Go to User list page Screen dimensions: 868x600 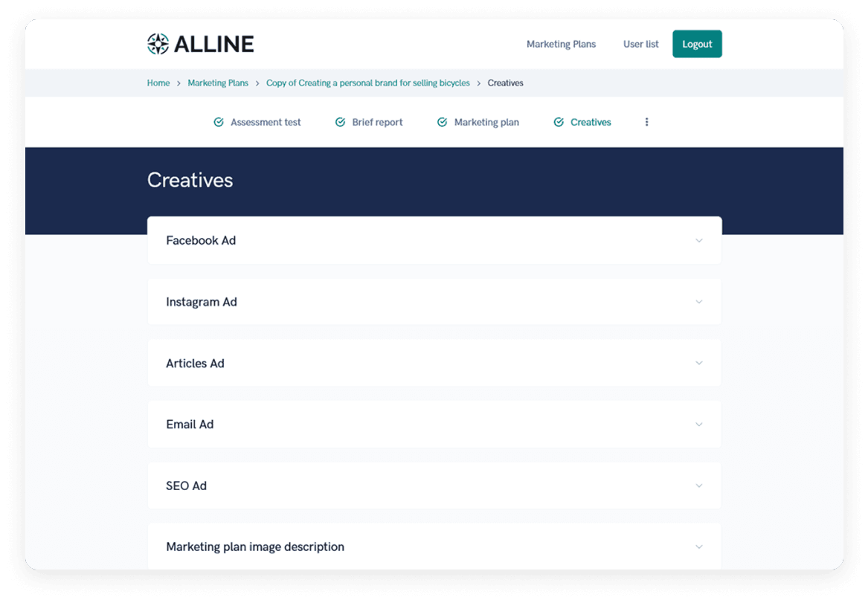[x=640, y=44]
